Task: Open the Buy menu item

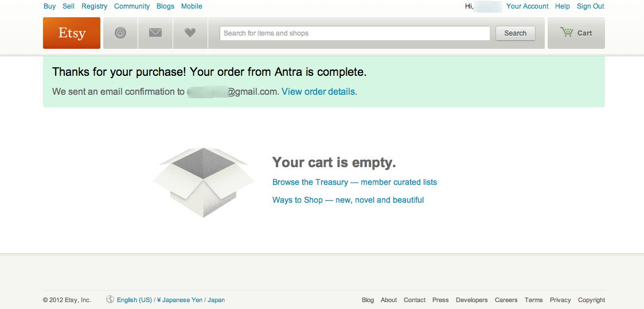Action: click(x=50, y=6)
